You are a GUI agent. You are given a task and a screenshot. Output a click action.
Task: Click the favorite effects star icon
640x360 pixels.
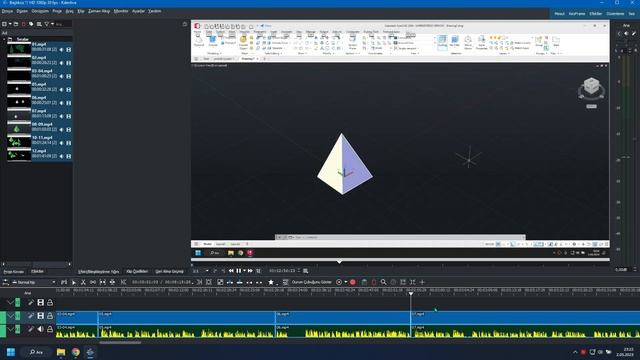[x=271, y=282]
